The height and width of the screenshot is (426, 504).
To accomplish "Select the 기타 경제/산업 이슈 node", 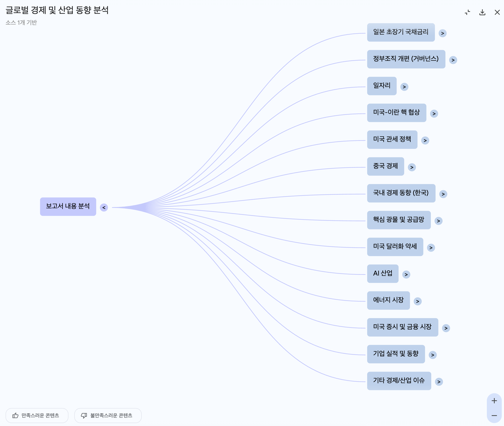I will 399,381.
